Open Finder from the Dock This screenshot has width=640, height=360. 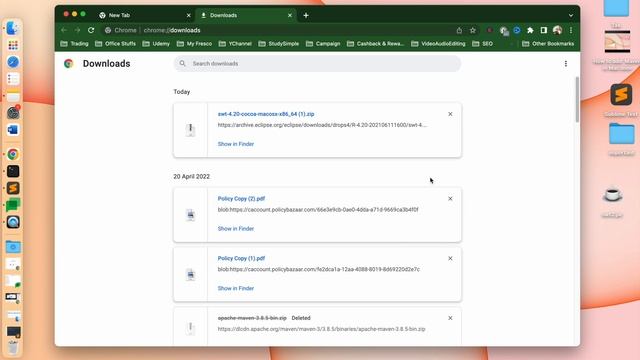[x=13, y=28]
